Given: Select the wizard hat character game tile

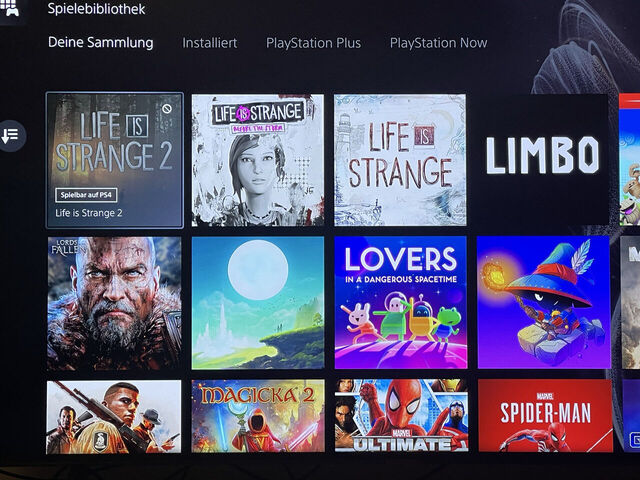Looking at the screenshot, I should click(x=544, y=302).
